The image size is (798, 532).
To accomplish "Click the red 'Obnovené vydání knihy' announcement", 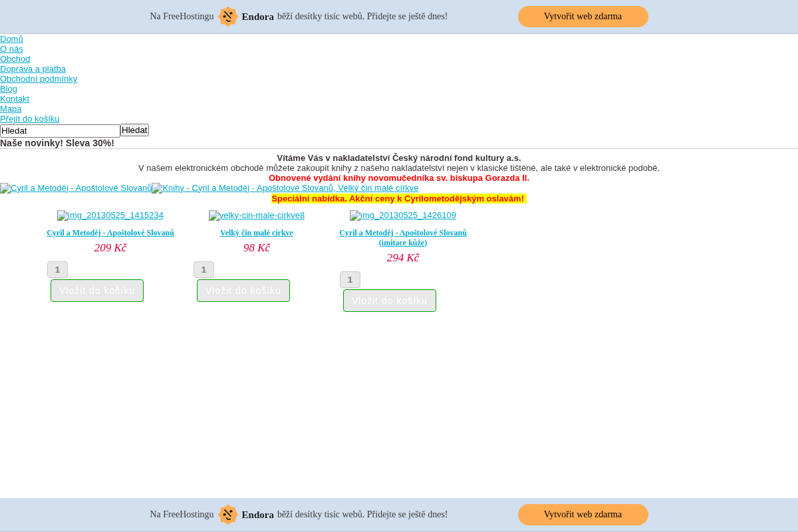I will (399, 178).
